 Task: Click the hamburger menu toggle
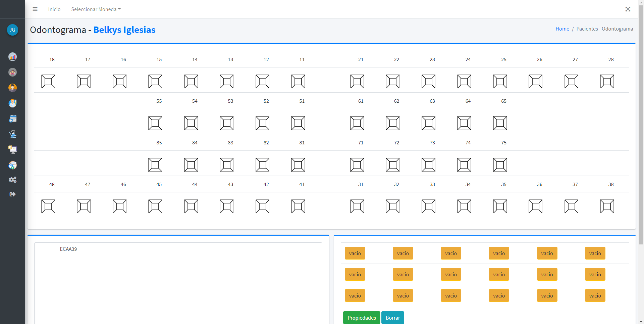35,9
